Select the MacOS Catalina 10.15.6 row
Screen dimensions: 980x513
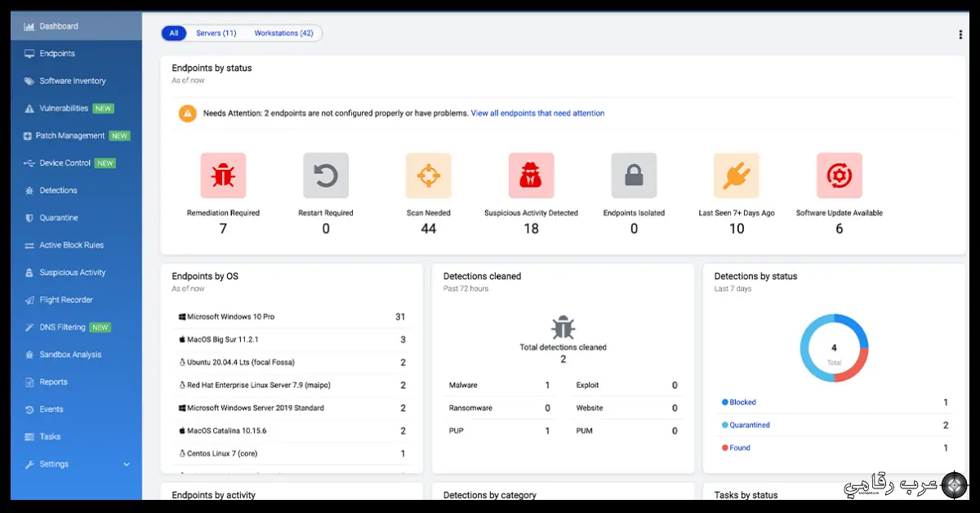[292, 431]
